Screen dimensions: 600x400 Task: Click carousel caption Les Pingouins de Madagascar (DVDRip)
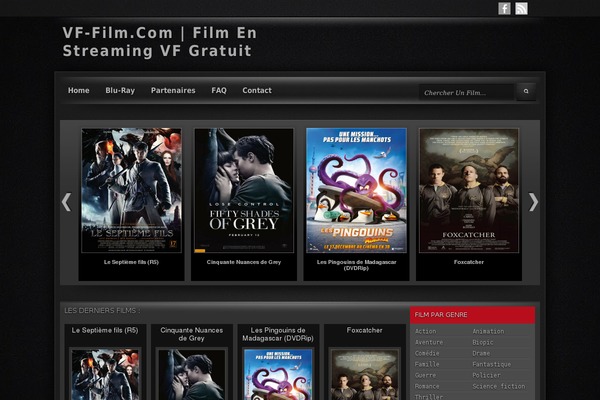pyautogui.click(x=356, y=265)
